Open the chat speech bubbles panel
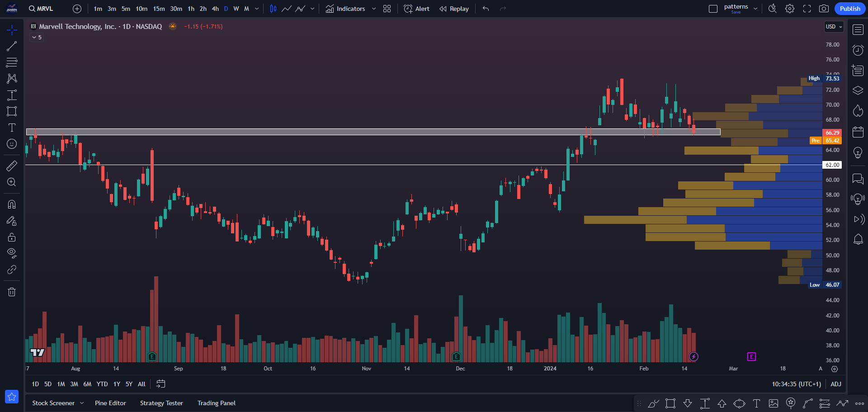The width and height of the screenshot is (868, 412). pyautogui.click(x=858, y=179)
